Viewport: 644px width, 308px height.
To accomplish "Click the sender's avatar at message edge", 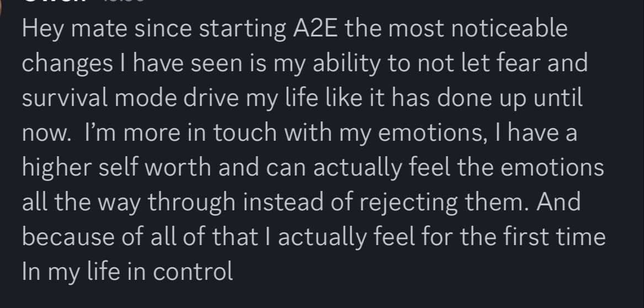I will (x=1, y=8).
